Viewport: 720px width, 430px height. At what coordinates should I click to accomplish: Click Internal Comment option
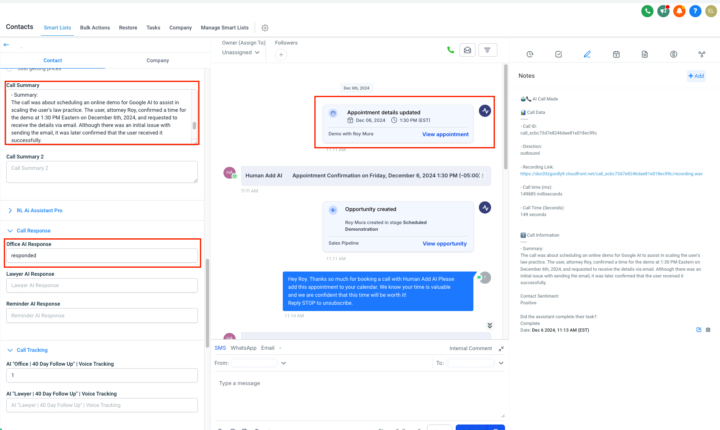[471, 349]
